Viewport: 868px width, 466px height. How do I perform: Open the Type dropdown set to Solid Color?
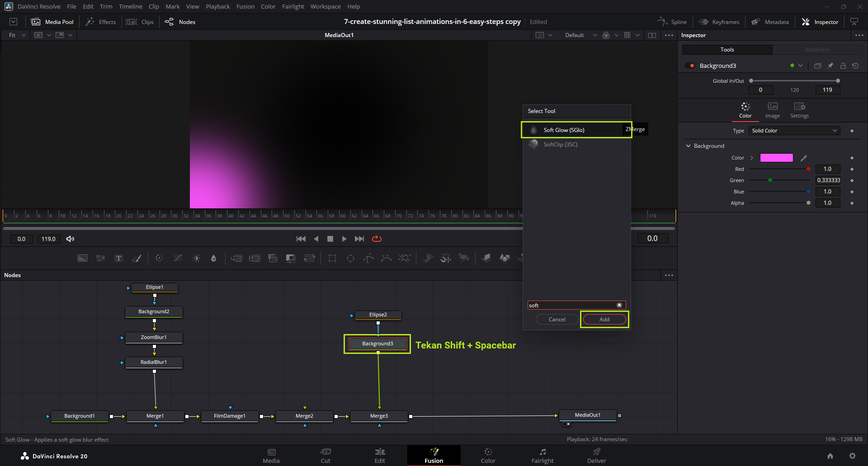tap(794, 131)
